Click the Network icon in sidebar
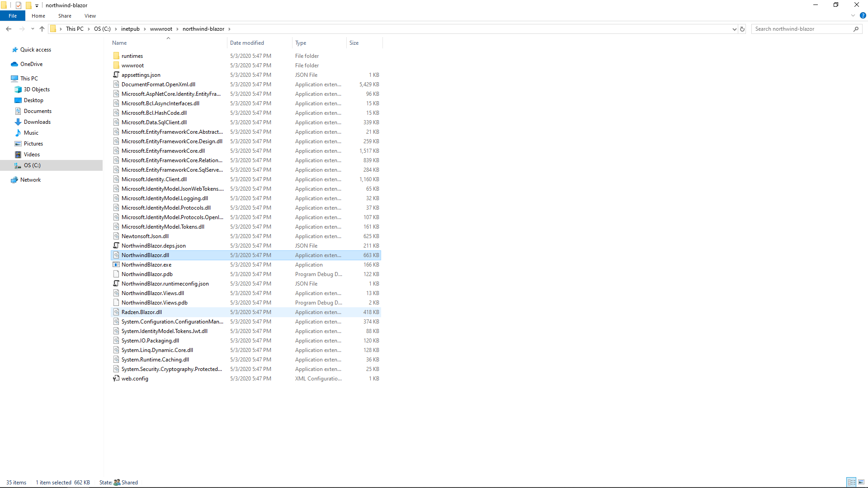The height and width of the screenshot is (488, 868). pos(14,180)
